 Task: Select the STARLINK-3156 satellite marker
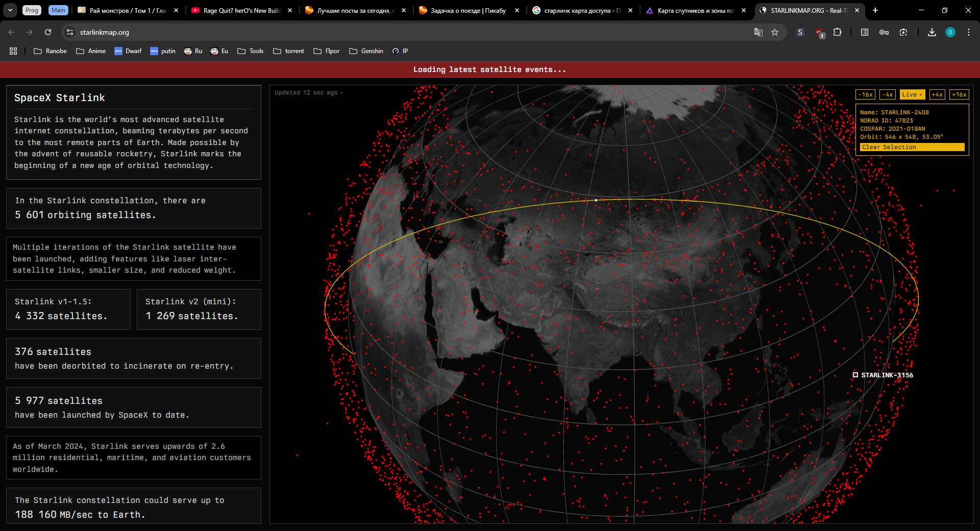click(x=855, y=375)
